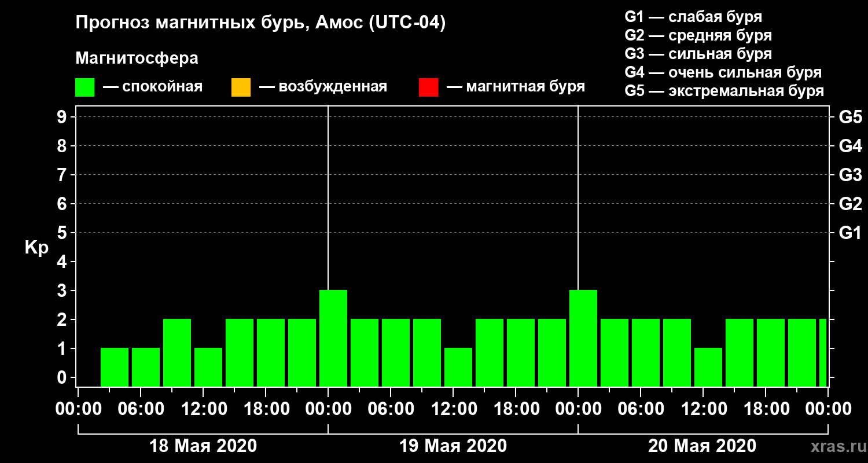The image size is (868, 463).
Task: Click the Kp axis value 3
Action: click(x=63, y=291)
